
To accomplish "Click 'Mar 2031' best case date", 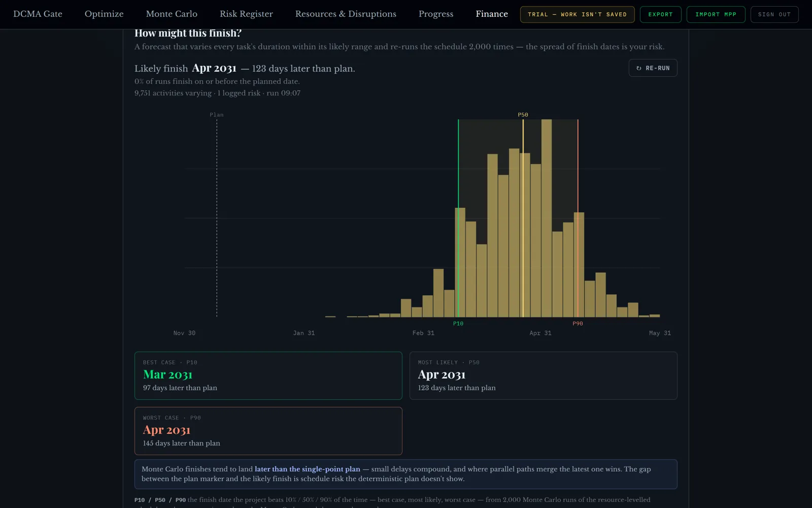I will click(168, 375).
